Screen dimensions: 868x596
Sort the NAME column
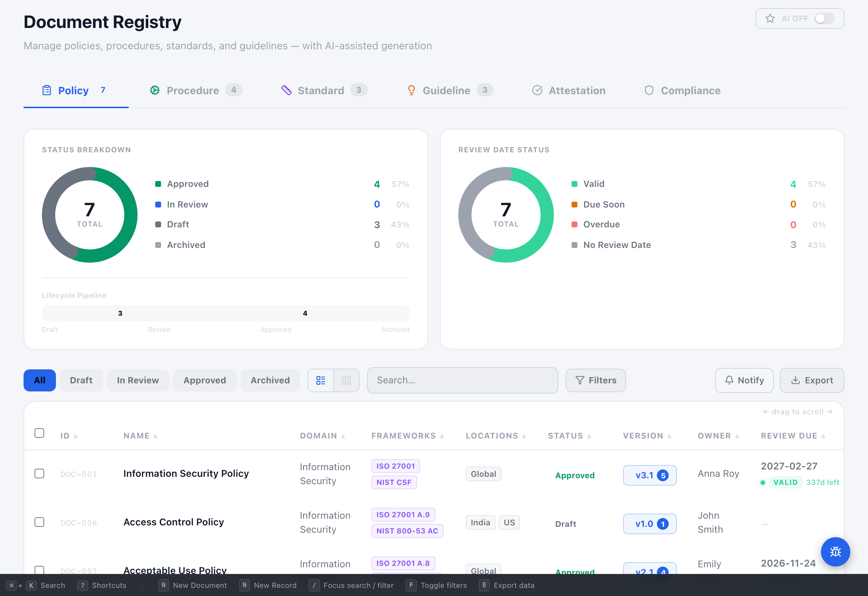click(139, 435)
